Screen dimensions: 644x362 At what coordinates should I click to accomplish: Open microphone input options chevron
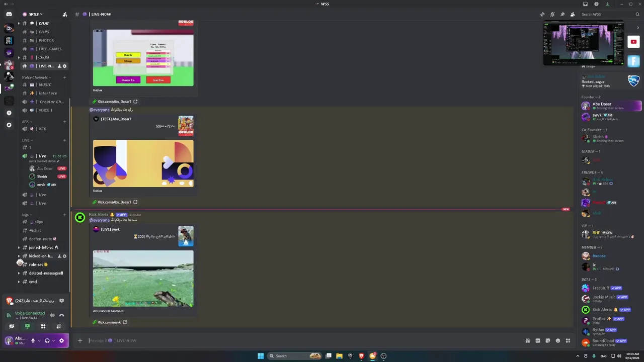[x=39, y=341]
